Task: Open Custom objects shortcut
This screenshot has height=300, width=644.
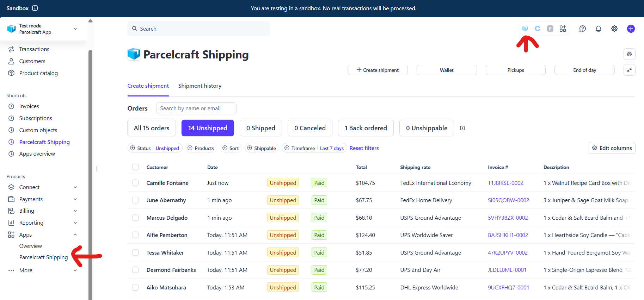Action: pos(38,130)
